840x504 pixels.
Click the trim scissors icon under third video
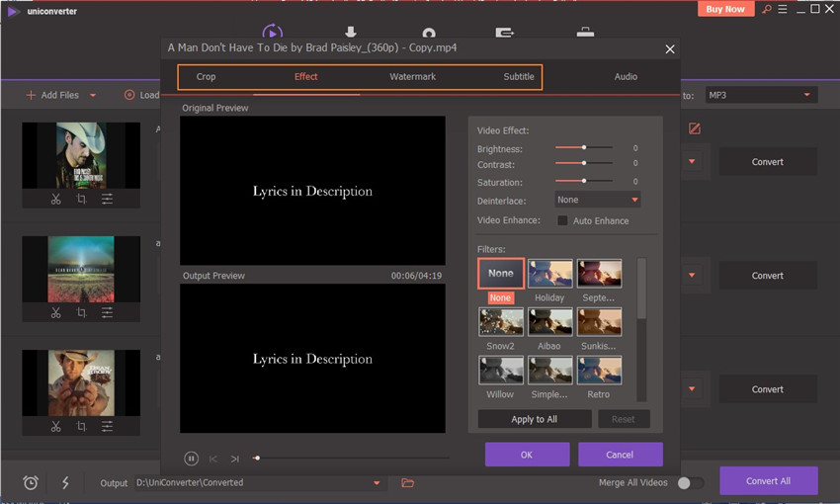coord(55,427)
